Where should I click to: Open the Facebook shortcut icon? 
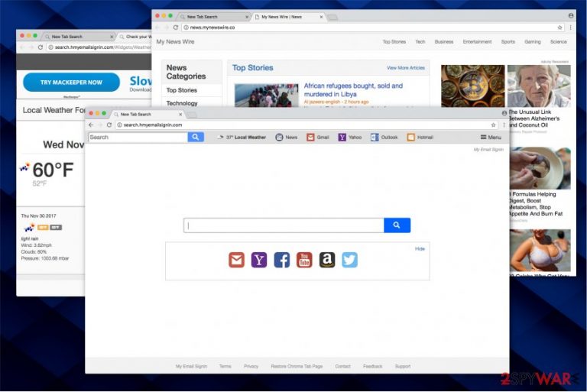pos(281,260)
